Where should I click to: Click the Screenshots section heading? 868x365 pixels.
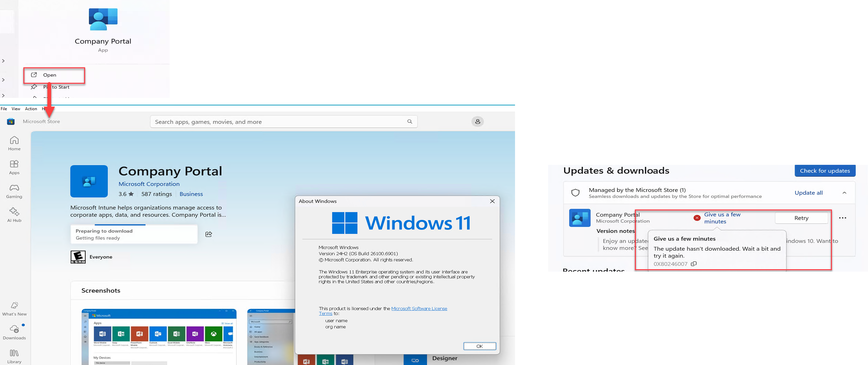(101, 290)
